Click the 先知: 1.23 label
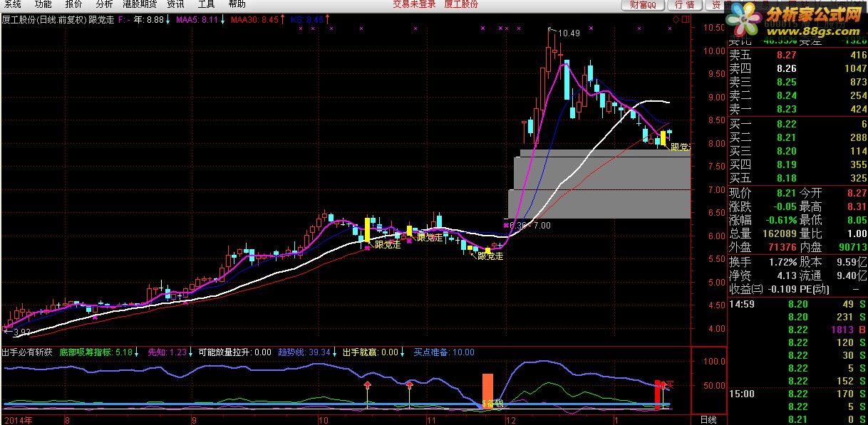 [167, 352]
